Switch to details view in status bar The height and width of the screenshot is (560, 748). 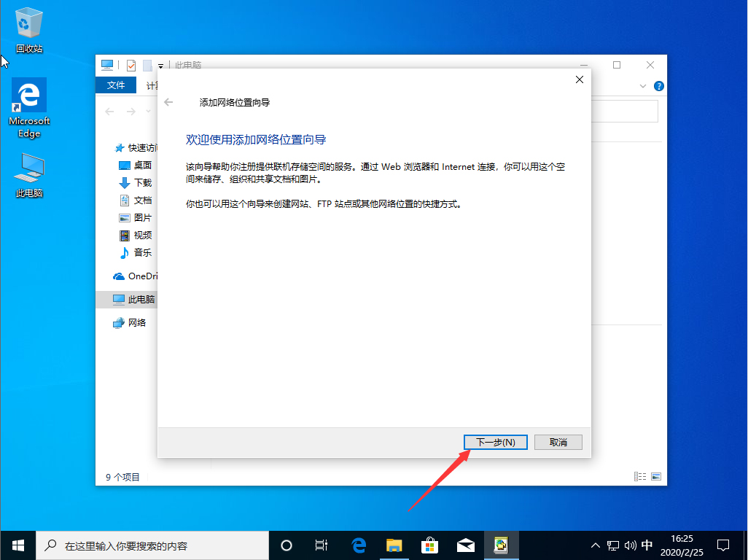click(639, 476)
